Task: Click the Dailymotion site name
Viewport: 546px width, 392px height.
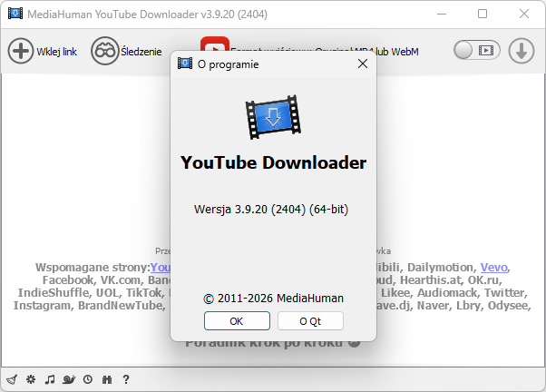Action: (x=442, y=268)
